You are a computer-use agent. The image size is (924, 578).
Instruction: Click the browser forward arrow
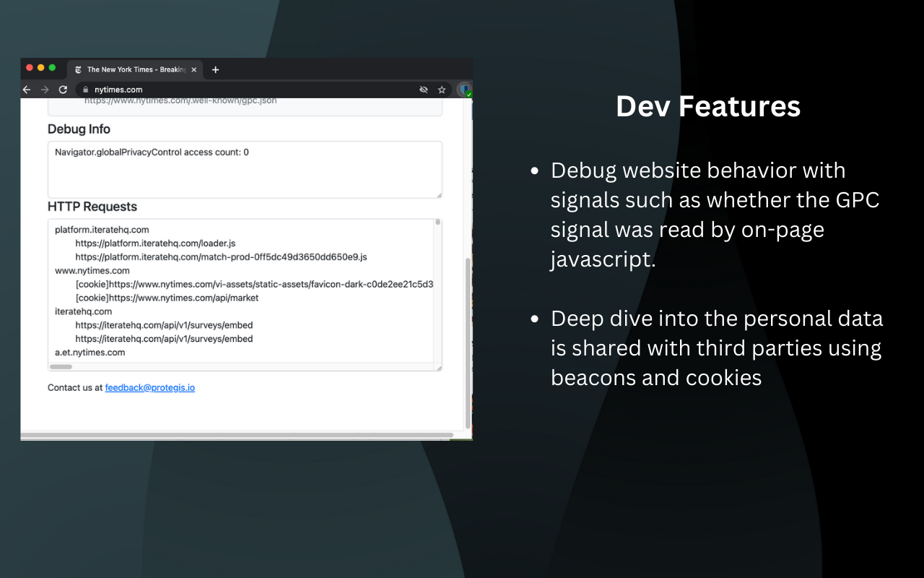[x=45, y=90]
